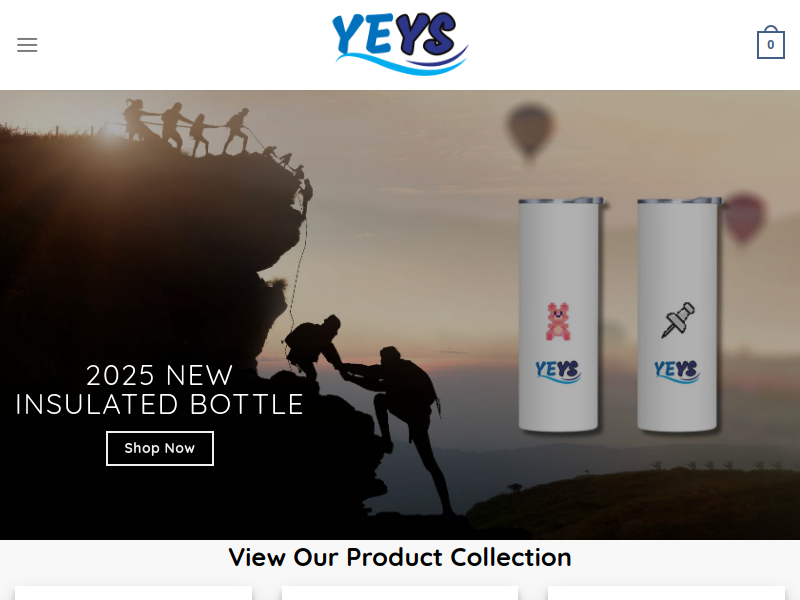This screenshot has height=600, width=800.
Task: Click View Our Product Collection heading
Action: pyautogui.click(x=399, y=557)
